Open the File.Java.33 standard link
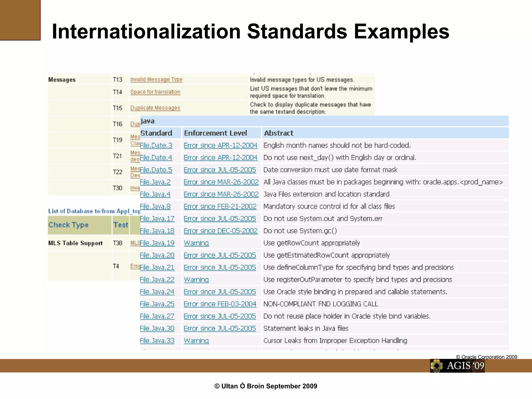 157,341
